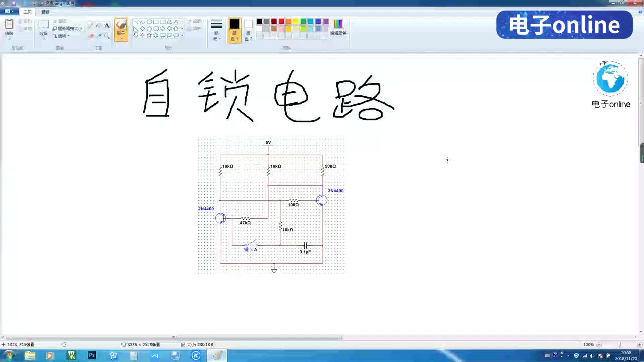Switch to the View ribbon tab
Image resolution: width=644 pixels, height=362 pixels.
click(x=45, y=11)
